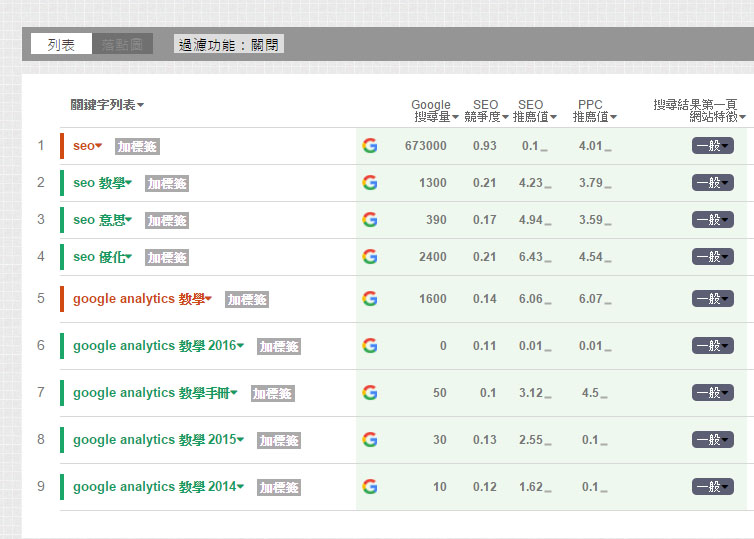Open the google analytics 教學 keyword link
754x539 pixels.
tap(142, 299)
